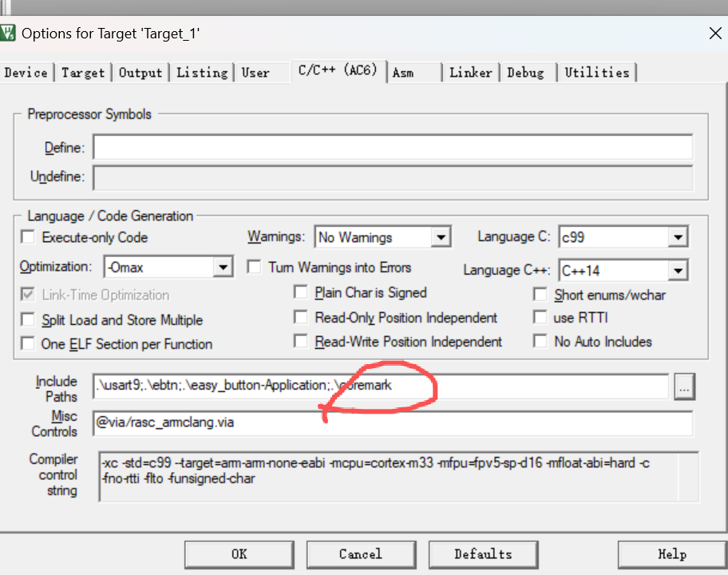Check One ELF Section per Function
The image size is (728, 575).
click(x=28, y=343)
